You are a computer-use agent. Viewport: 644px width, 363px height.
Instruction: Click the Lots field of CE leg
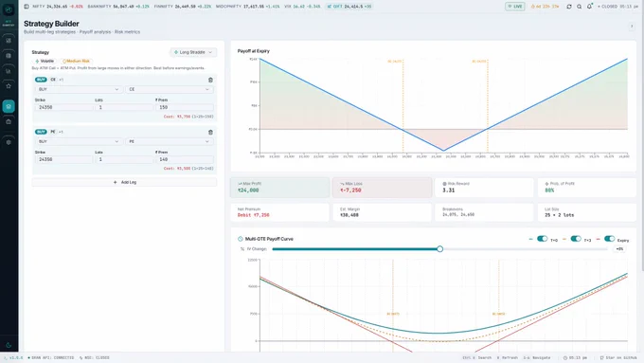coord(124,107)
